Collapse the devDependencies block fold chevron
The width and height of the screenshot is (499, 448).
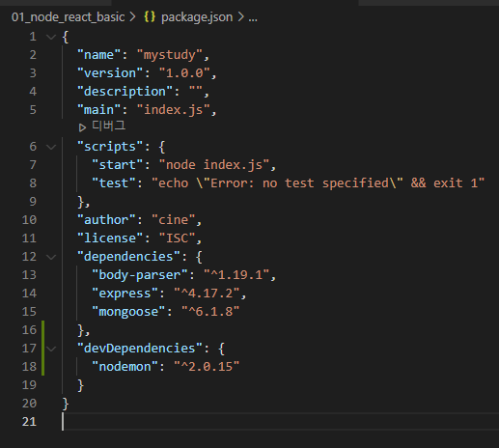pyautogui.click(x=51, y=349)
